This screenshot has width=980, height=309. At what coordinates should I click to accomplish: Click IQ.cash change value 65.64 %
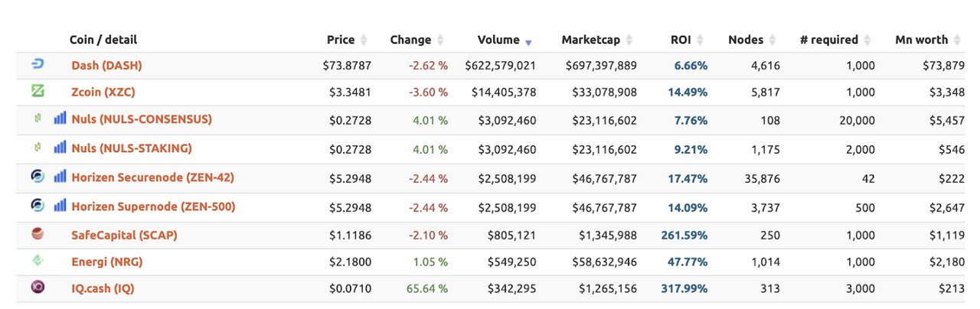coord(427,288)
